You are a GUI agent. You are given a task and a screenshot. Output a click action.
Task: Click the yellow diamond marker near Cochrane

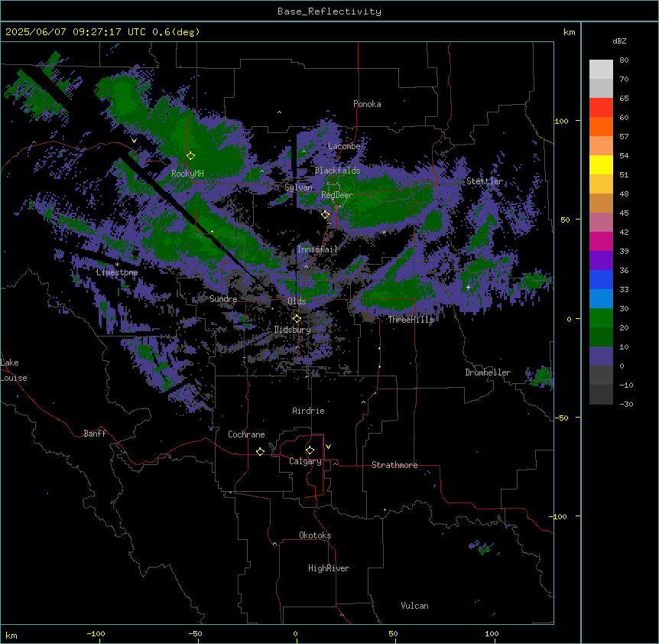point(260,451)
